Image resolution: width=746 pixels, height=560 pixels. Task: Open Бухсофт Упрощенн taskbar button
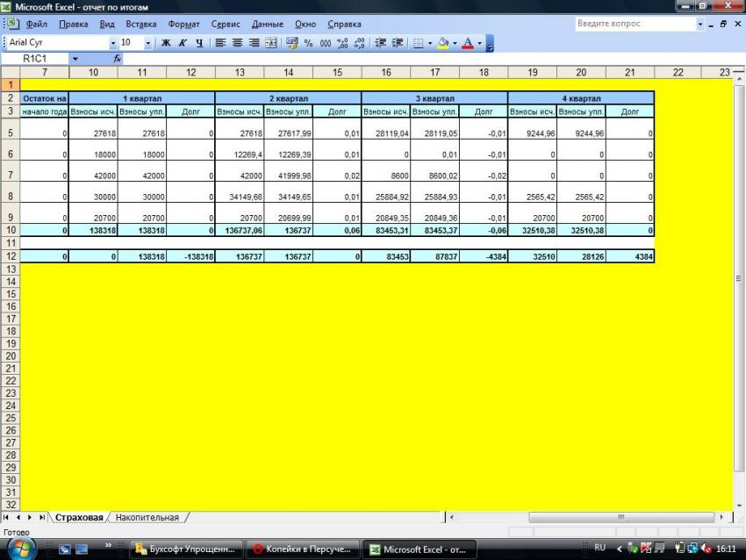[185, 549]
